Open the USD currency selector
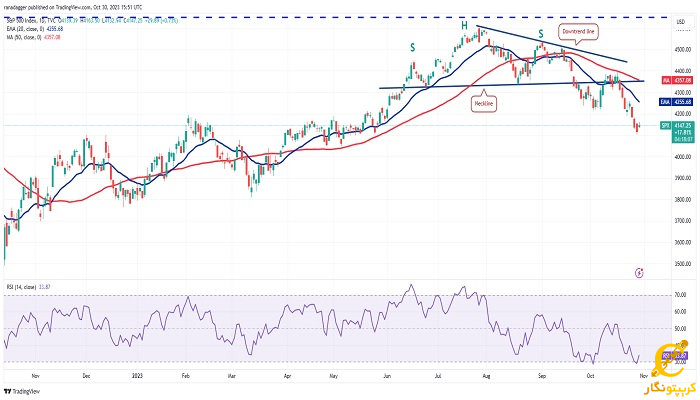This screenshot has height=400, width=700. pyautogui.click(x=680, y=22)
